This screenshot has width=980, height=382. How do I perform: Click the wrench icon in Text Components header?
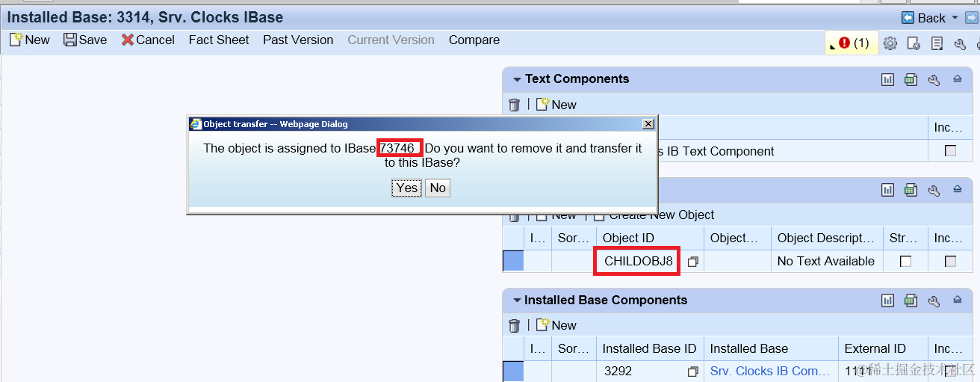coord(934,79)
